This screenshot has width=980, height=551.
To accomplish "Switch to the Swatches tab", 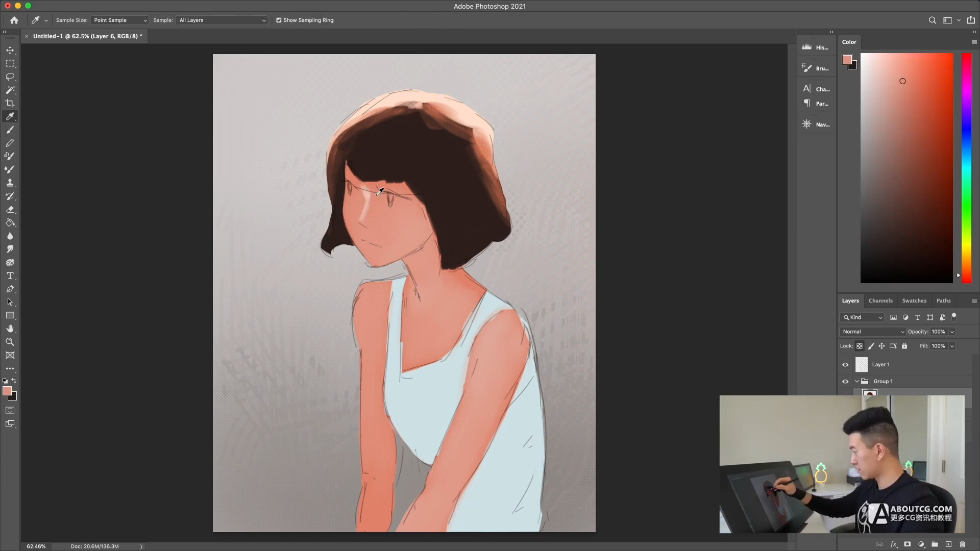I will pyautogui.click(x=914, y=300).
